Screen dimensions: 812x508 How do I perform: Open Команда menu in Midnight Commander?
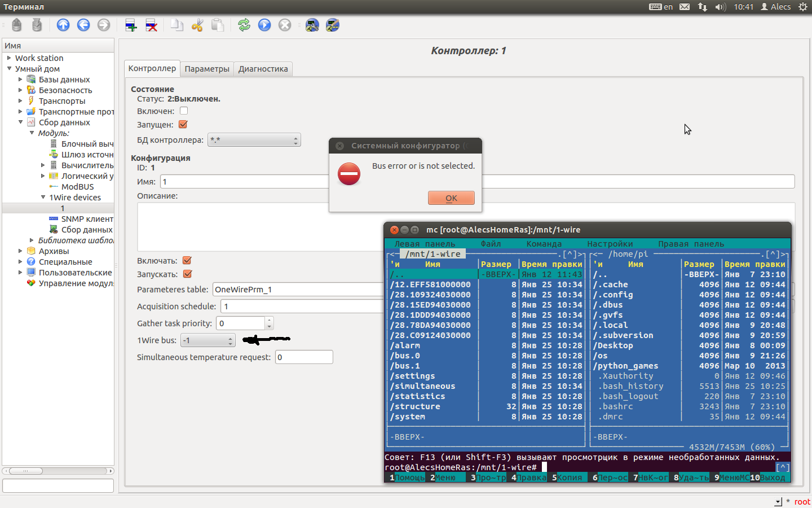(x=544, y=244)
